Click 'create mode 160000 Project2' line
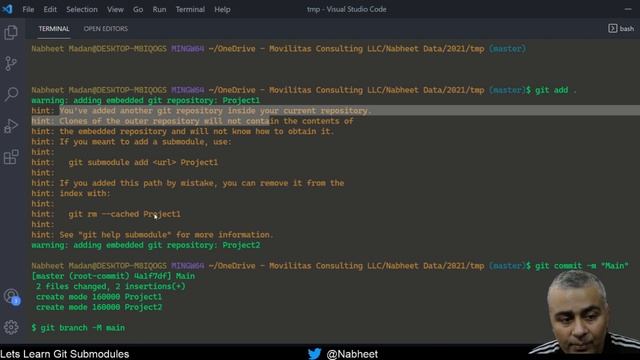Image resolution: width=640 pixels, height=360 pixels. [x=99, y=307]
